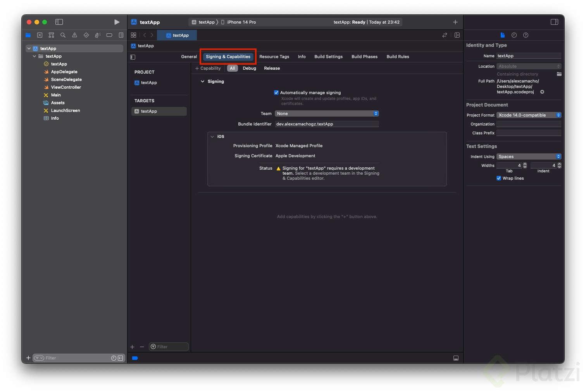
Task: Open the Project Format dropdown
Action: (x=529, y=115)
